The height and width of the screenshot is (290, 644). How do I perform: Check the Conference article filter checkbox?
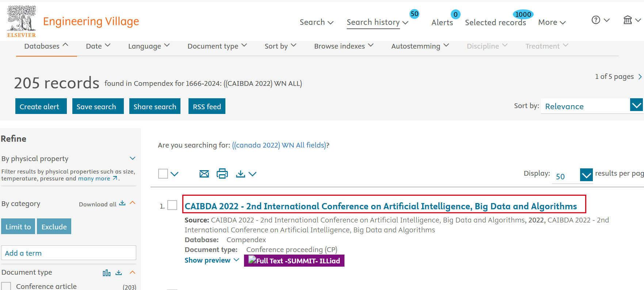(x=6, y=286)
